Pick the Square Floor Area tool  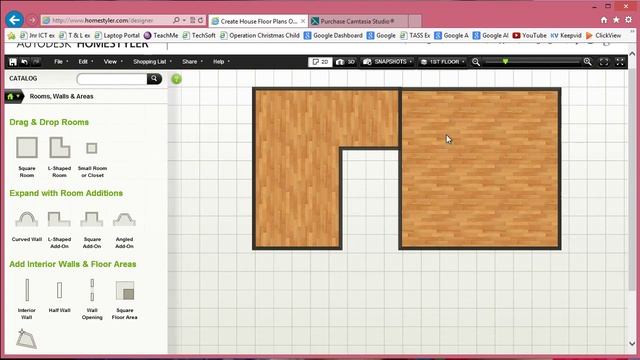[125, 291]
